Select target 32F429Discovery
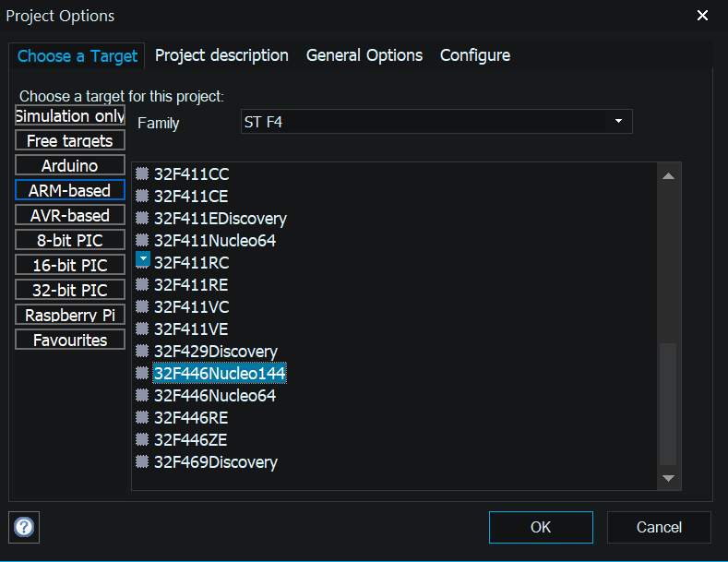The height and width of the screenshot is (562, 728). point(216,351)
